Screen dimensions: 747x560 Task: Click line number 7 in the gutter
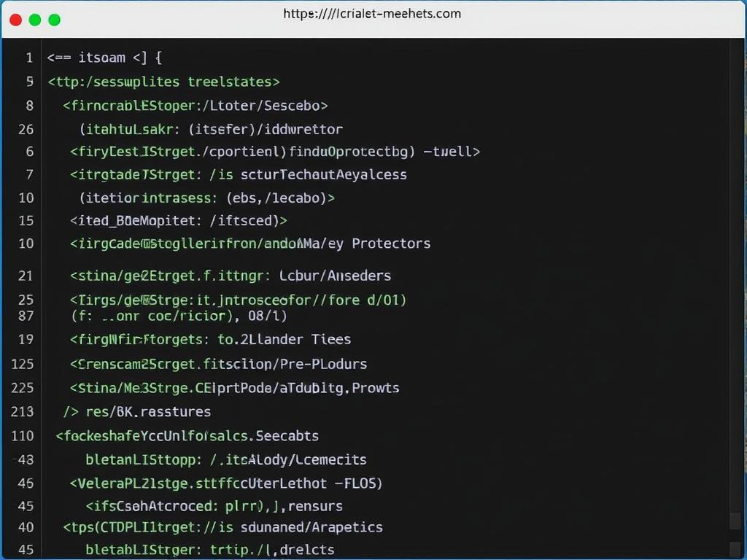[29, 175]
